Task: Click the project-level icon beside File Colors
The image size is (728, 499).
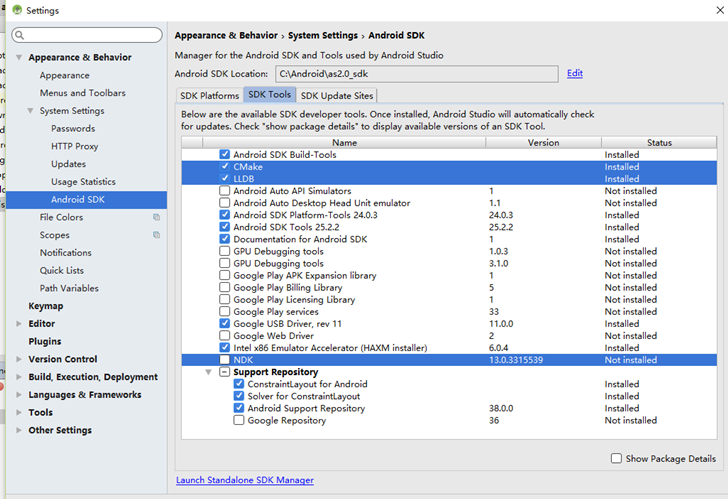Action: (156, 217)
